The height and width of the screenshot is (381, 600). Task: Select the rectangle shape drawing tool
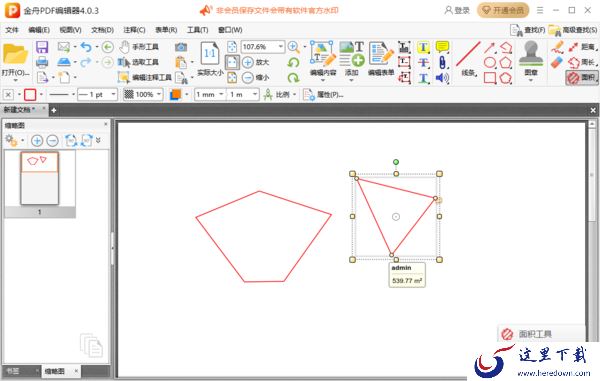click(490, 78)
